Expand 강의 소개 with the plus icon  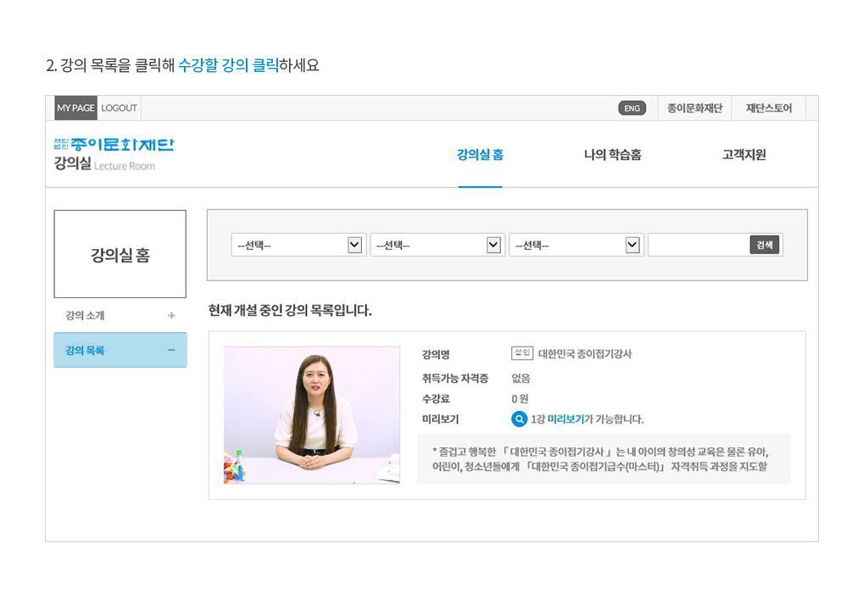[171, 316]
